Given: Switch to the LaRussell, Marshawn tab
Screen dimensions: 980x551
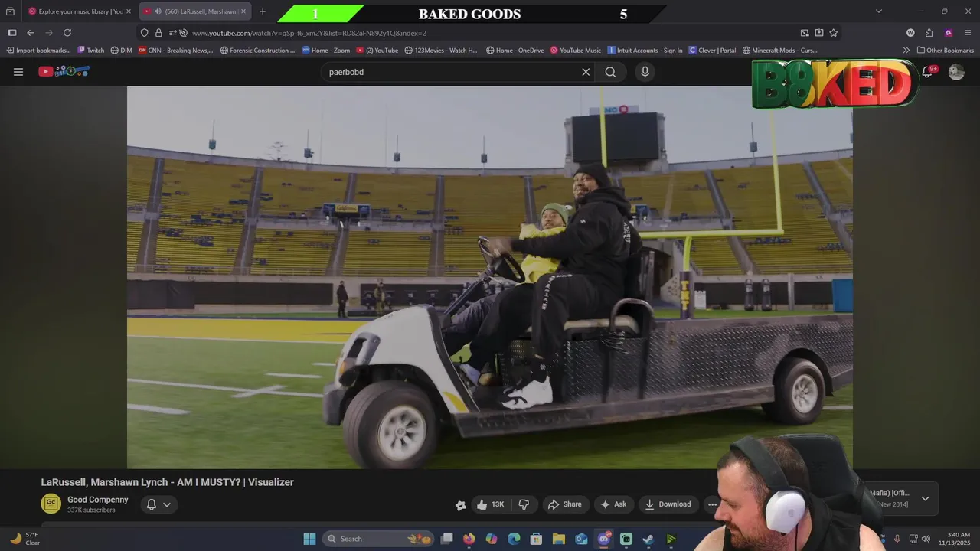Looking at the screenshot, I should click(x=195, y=11).
